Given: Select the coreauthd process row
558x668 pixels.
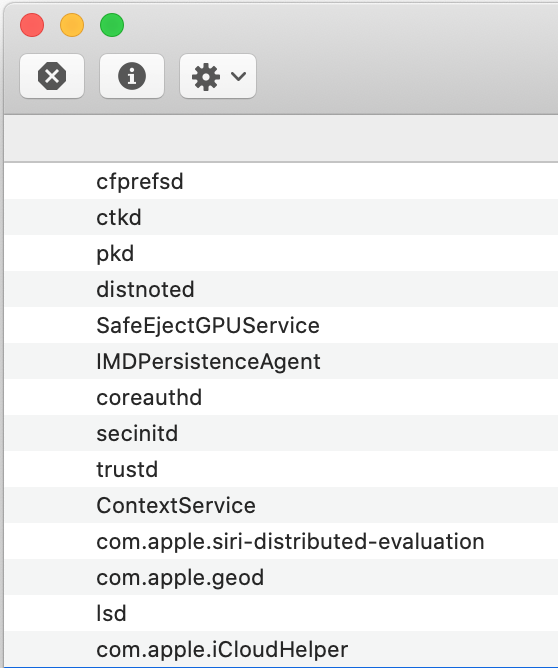Looking at the screenshot, I should click(281, 397).
